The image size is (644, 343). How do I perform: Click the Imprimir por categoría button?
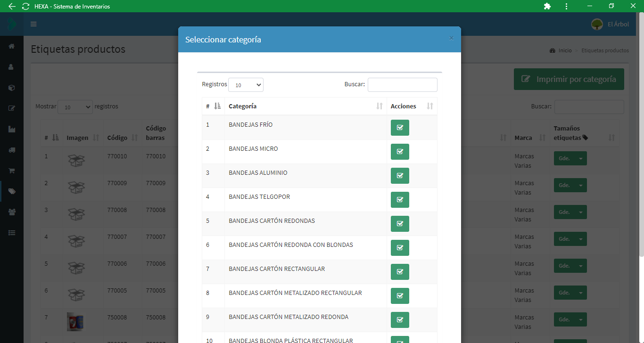click(x=569, y=79)
